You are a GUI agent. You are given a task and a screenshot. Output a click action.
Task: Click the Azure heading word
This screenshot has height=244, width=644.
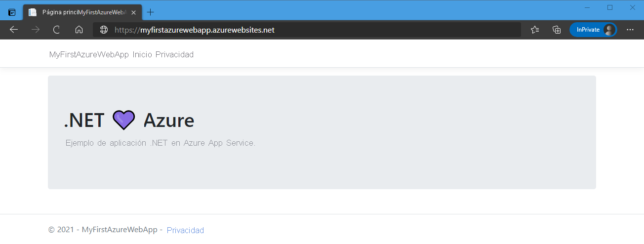(169, 120)
